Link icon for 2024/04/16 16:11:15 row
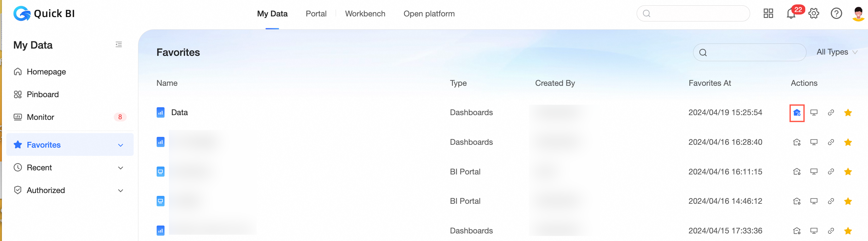868x241 pixels. point(830,172)
